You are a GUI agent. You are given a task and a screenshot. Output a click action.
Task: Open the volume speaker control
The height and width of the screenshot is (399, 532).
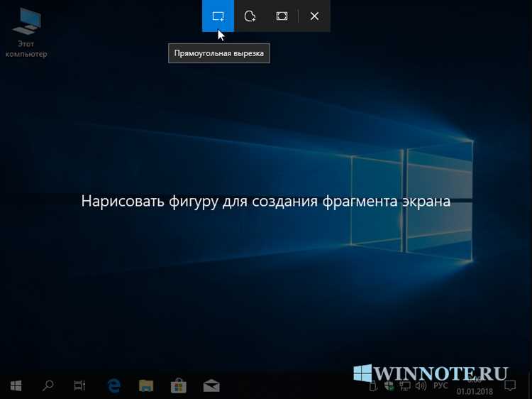coord(421,386)
